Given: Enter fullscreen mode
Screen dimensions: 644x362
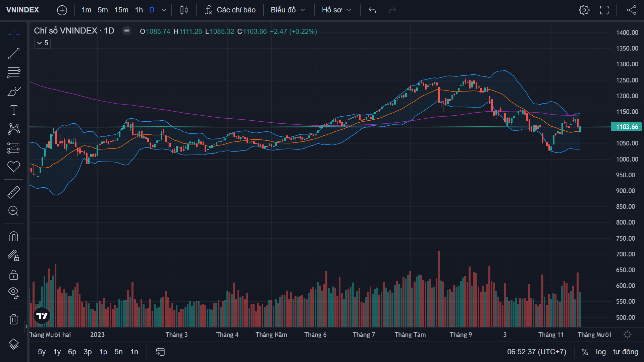Looking at the screenshot, I should 604,10.
